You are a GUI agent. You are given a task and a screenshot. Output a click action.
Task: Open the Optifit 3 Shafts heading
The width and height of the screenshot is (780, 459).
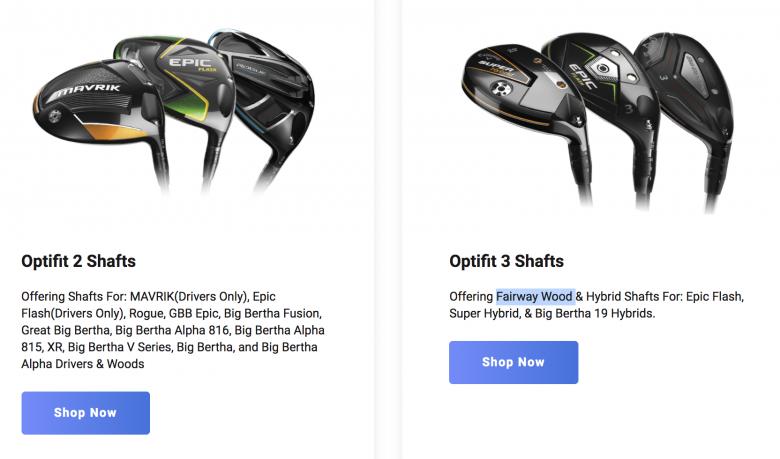tap(506, 262)
